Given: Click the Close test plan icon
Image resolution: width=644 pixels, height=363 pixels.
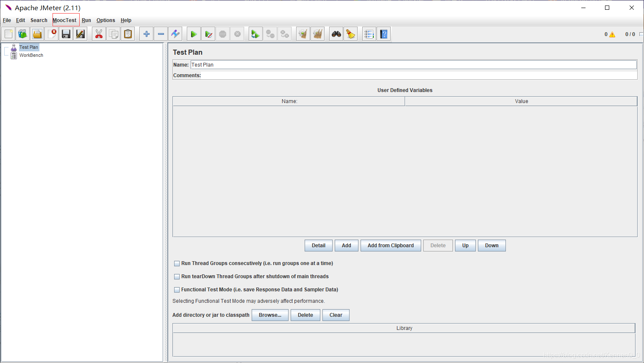Looking at the screenshot, I should coord(52,34).
